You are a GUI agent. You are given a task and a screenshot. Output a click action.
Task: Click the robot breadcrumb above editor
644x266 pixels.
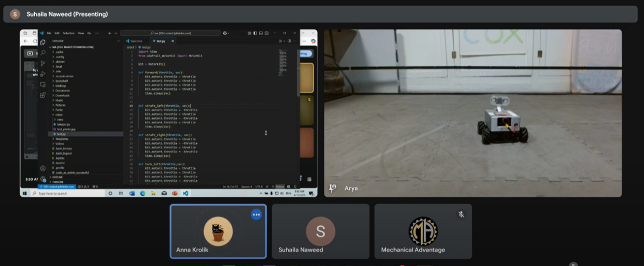(130, 47)
